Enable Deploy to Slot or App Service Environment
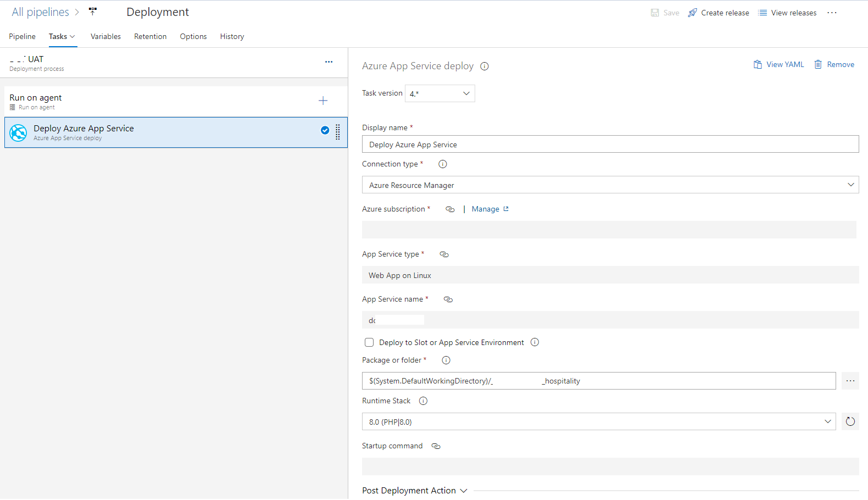 click(369, 342)
